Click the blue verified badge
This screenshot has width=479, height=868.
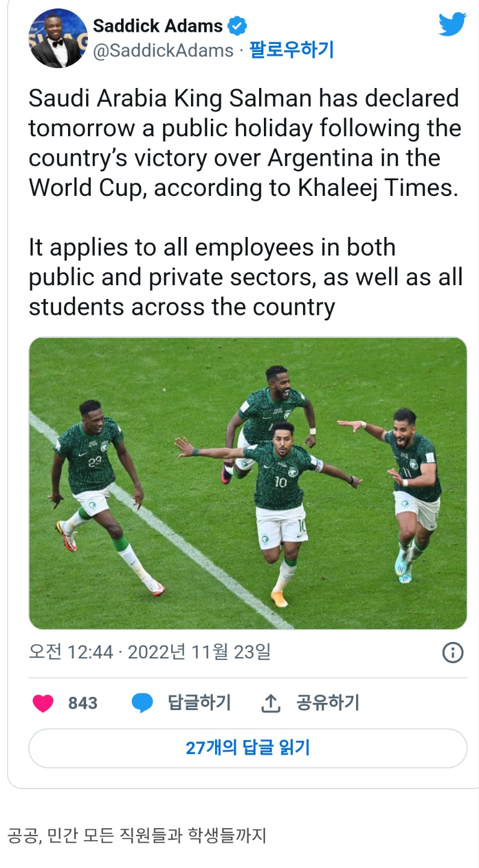point(237,26)
